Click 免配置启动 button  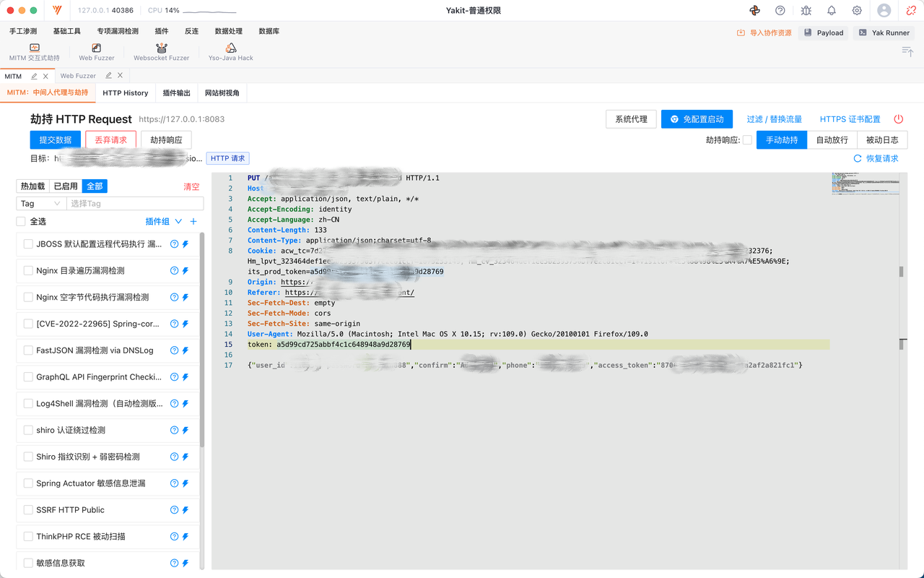pyautogui.click(x=697, y=119)
